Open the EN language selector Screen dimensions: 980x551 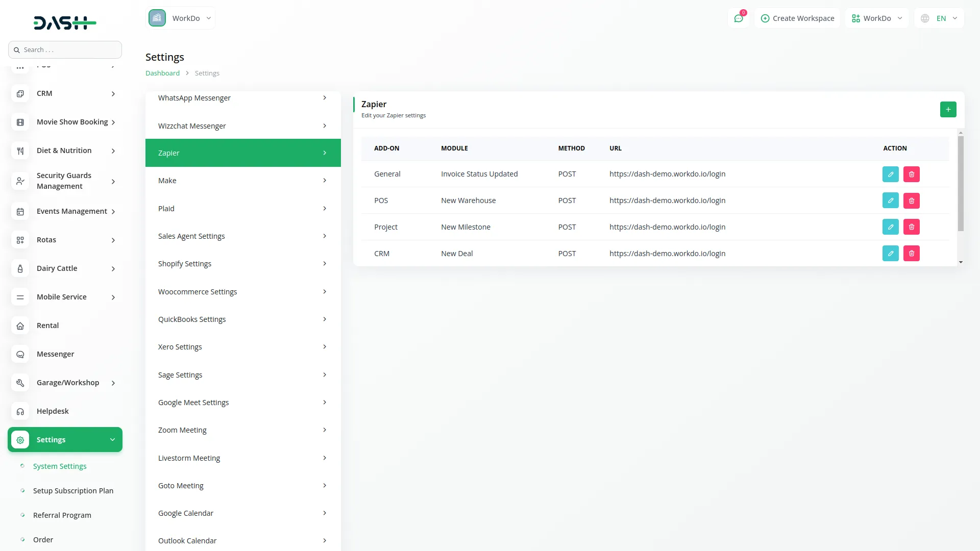pos(938,18)
